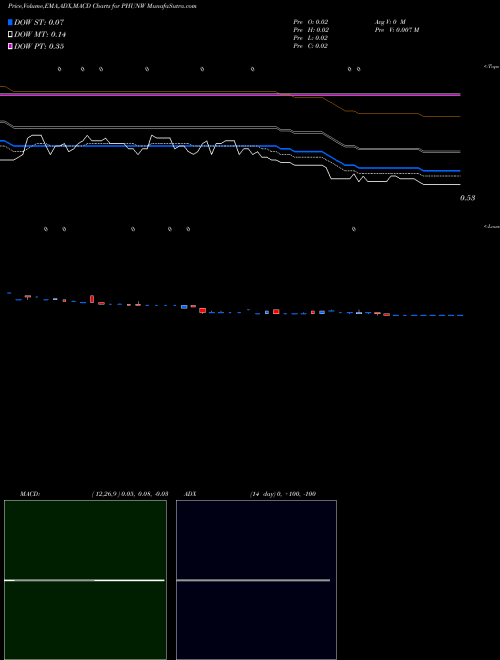500x660 pixels.
Task: Click the Tops marker label at right edge
Action: click(492, 67)
